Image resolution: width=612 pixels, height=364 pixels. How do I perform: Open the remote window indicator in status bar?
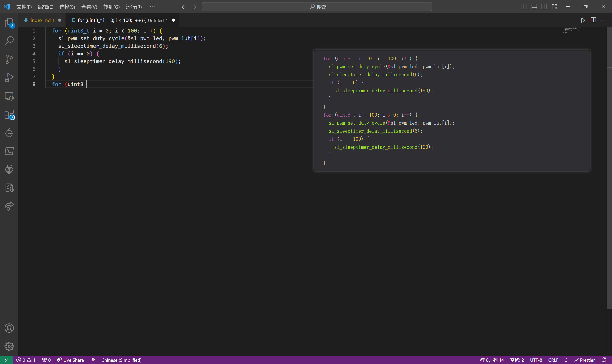tap(7, 360)
